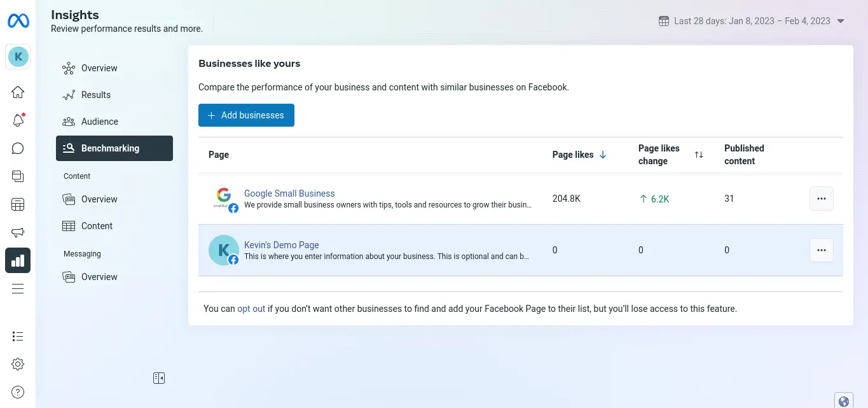Go to Home icon in left rail

tap(18, 92)
